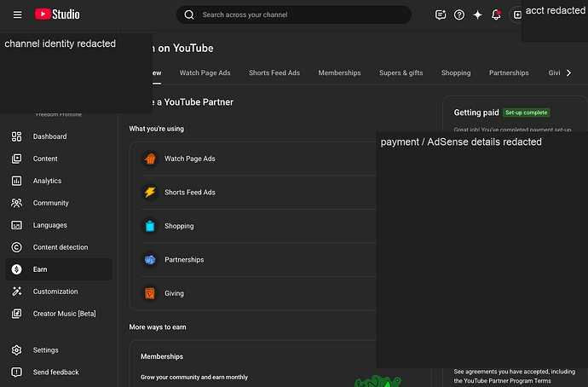Open the feedback comment icon in header
The width and height of the screenshot is (588, 387).
coord(441,14)
